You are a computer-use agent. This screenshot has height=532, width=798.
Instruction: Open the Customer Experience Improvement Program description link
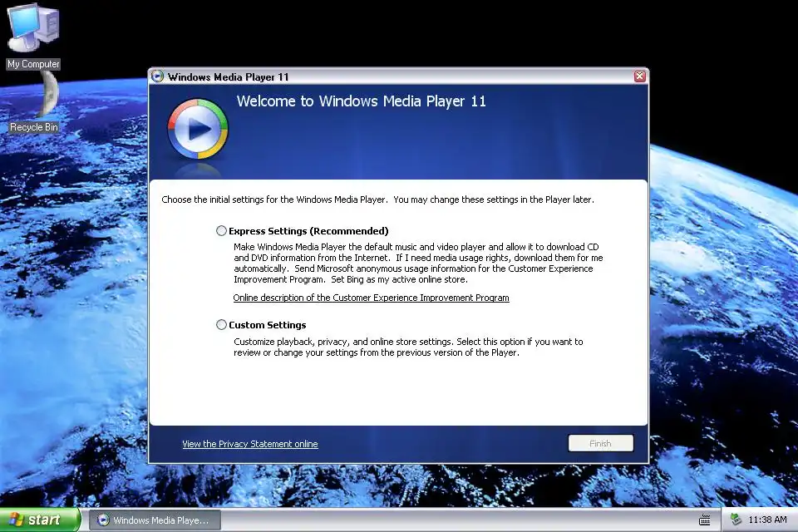(371, 298)
